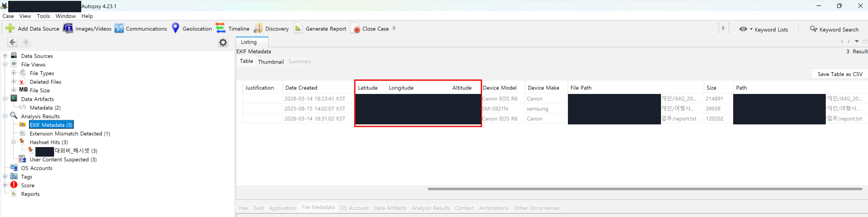
Task: Select the Reports tree item
Action: 30,194
